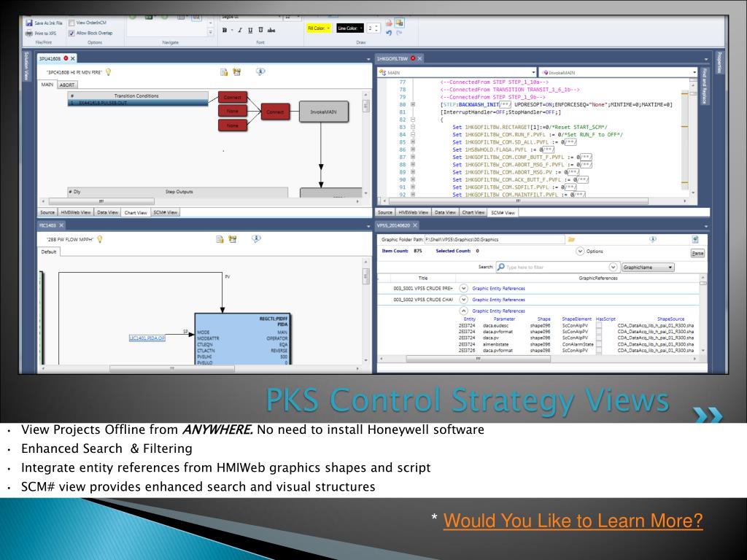Toggle the View OrderInCM checkbox
747x560 pixels.
click(71, 23)
